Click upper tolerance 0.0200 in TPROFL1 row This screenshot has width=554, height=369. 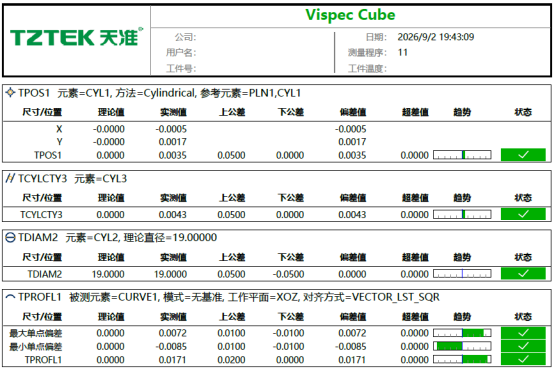[231, 360]
